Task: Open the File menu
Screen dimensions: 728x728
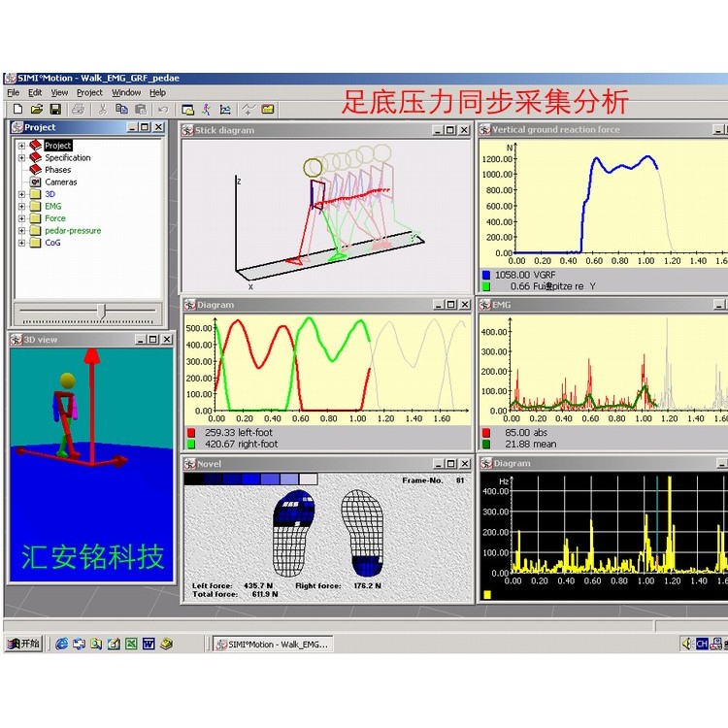Action: click(13, 92)
